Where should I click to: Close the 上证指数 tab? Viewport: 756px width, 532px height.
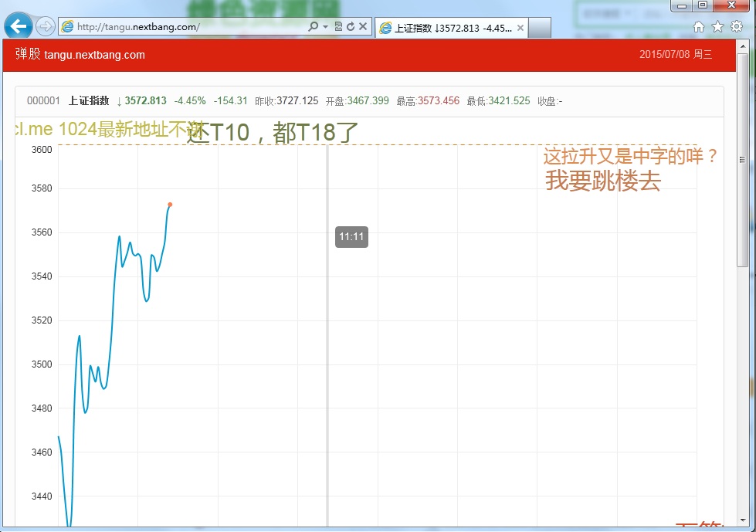coord(520,29)
